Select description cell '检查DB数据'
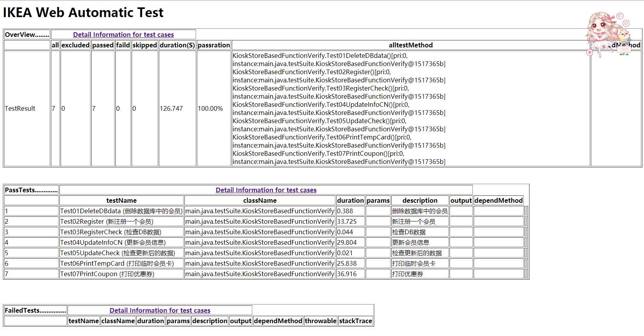Viewport: 644px width, 336px height. [420, 232]
